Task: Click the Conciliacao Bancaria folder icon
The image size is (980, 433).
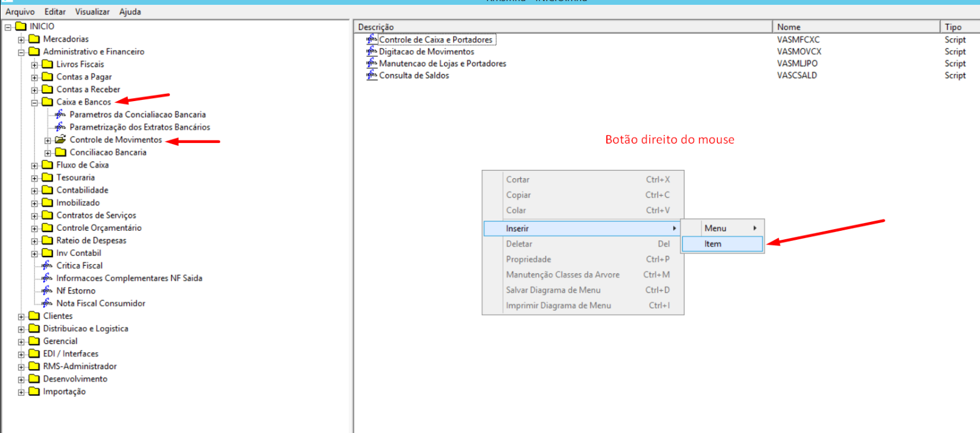Action: (60, 152)
